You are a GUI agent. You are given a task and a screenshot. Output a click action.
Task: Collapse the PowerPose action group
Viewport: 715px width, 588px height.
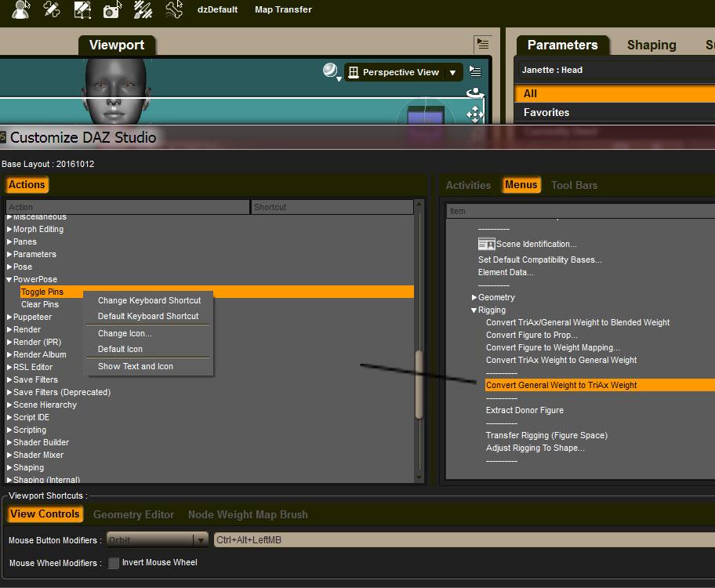click(9, 280)
